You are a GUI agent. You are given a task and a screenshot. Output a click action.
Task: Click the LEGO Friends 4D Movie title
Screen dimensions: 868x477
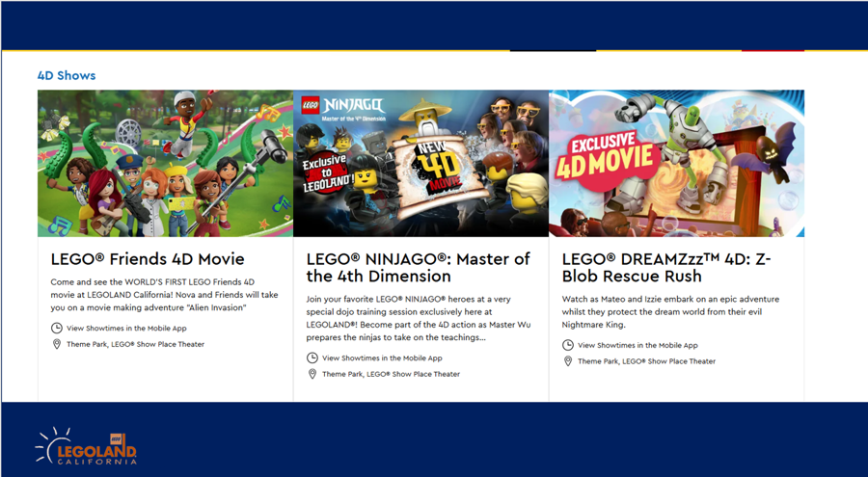point(148,259)
